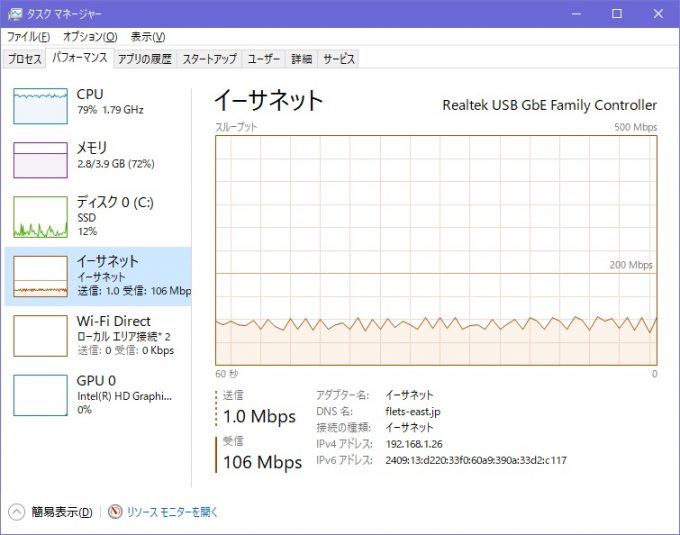The image size is (680, 535).
Task: Collapse the view with the 簡易表示 chevron icon
Action: pos(17,512)
